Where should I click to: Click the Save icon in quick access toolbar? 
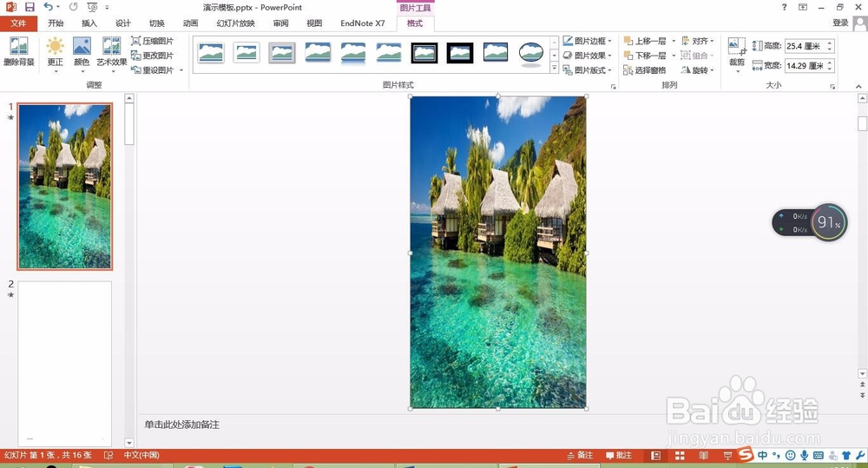click(30, 7)
